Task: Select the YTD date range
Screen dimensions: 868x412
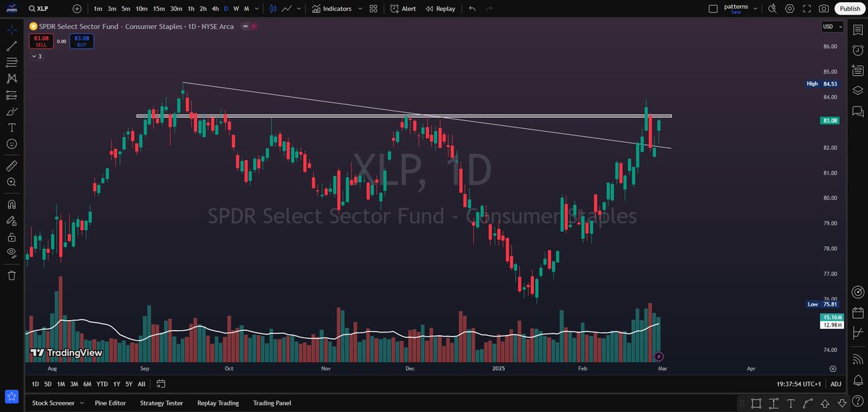Action: pos(102,384)
